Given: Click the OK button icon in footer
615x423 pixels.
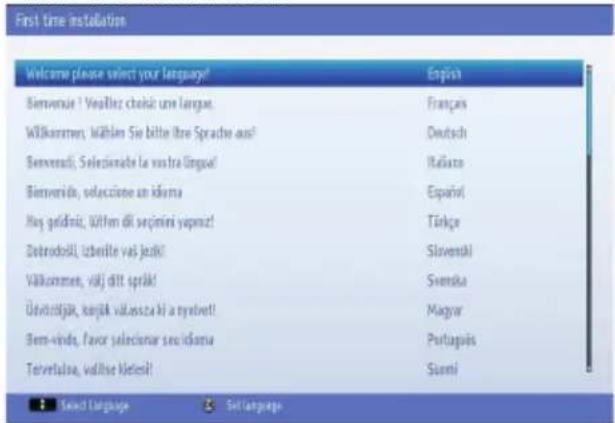Looking at the screenshot, I should [209, 406].
